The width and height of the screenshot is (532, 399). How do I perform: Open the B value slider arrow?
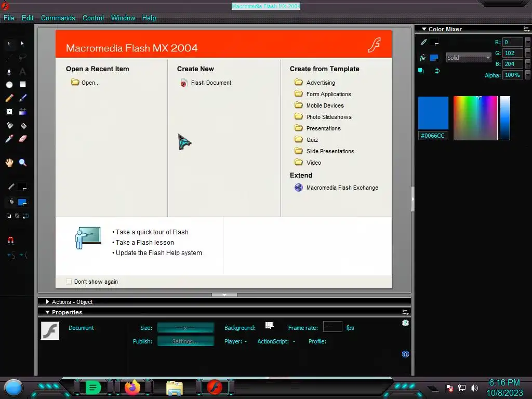point(528,64)
